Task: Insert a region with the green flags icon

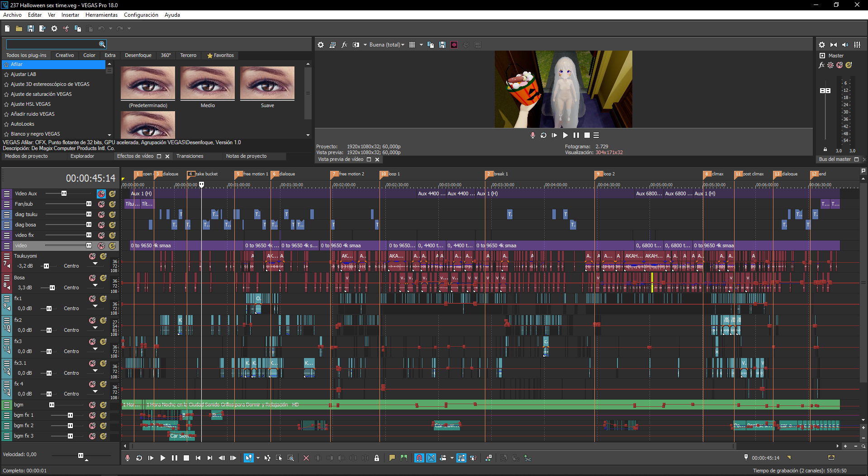Action: tap(403, 458)
